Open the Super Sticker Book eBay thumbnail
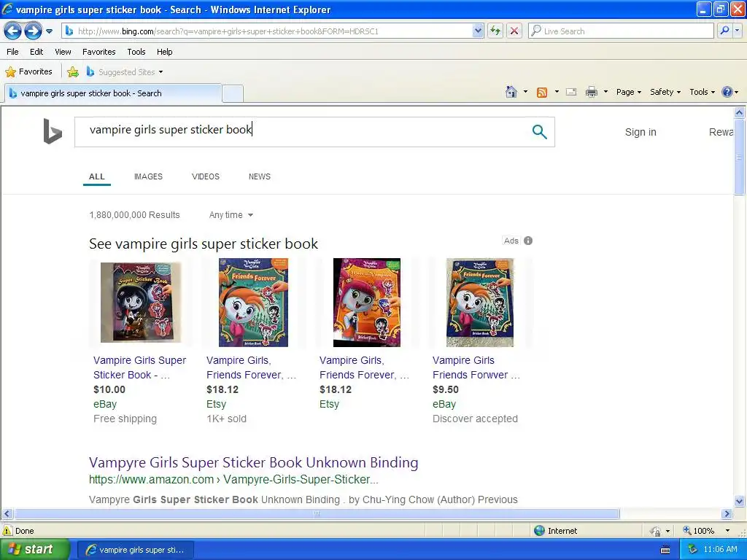 click(141, 303)
